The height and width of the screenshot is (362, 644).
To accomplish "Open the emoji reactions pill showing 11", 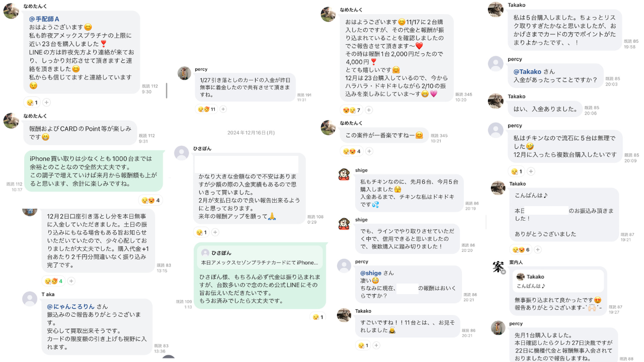I will (x=206, y=109).
